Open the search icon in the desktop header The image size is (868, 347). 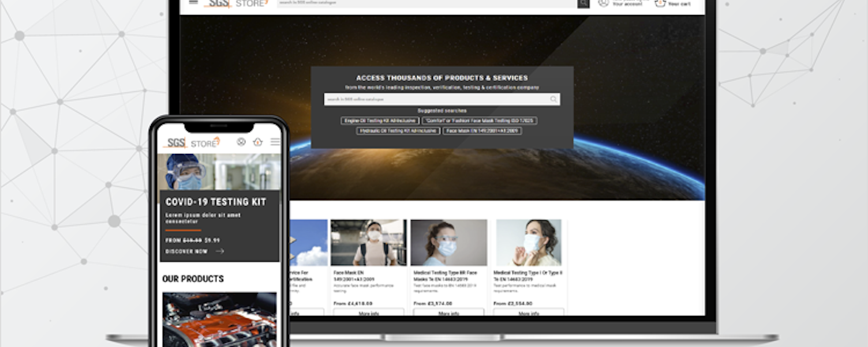point(583,3)
